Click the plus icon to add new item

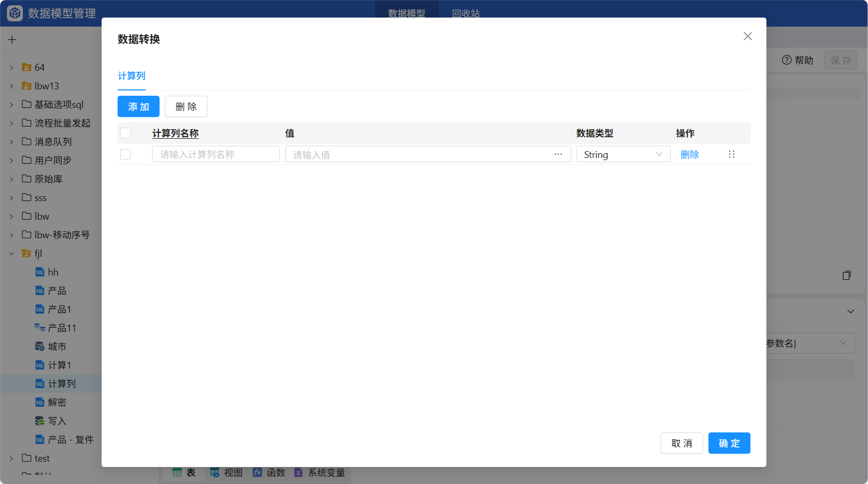12,40
